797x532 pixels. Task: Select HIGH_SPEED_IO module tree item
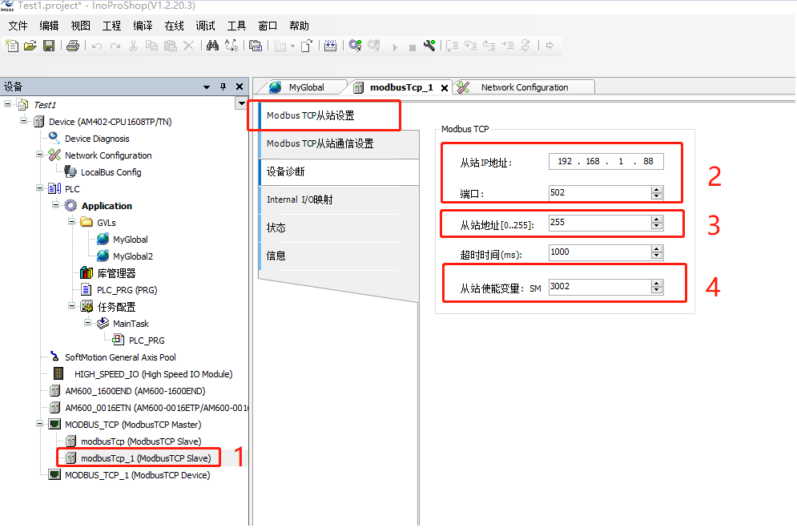click(x=153, y=374)
